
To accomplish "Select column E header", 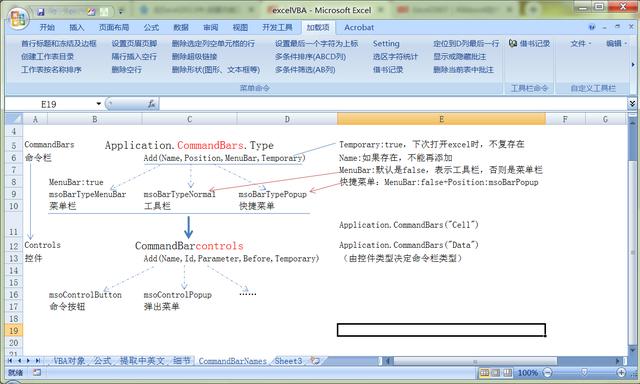I will 441,119.
